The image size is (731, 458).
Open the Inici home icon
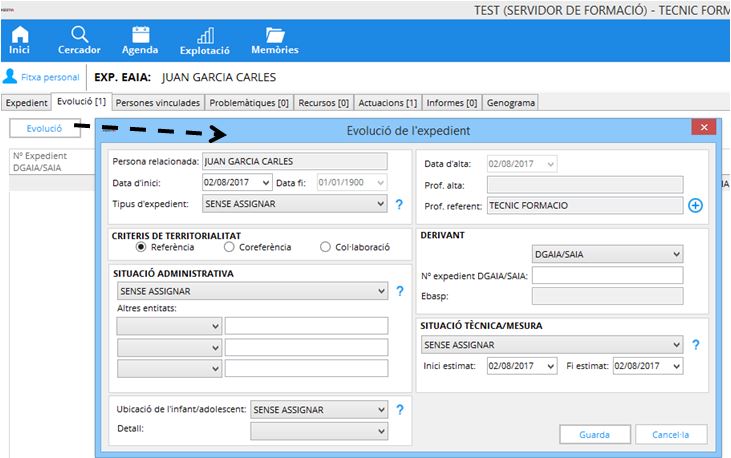pyautogui.click(x=19, y=35)
